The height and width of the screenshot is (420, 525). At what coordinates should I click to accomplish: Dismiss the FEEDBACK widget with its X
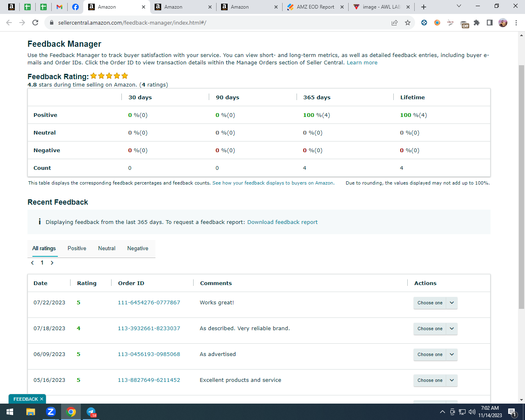[41, 399]
